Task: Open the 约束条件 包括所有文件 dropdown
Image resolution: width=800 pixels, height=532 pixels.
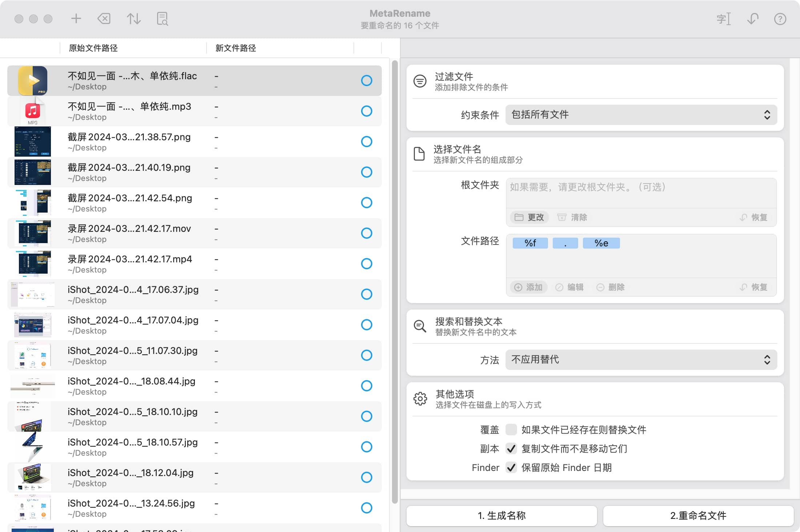Action: tap(641, 115)
